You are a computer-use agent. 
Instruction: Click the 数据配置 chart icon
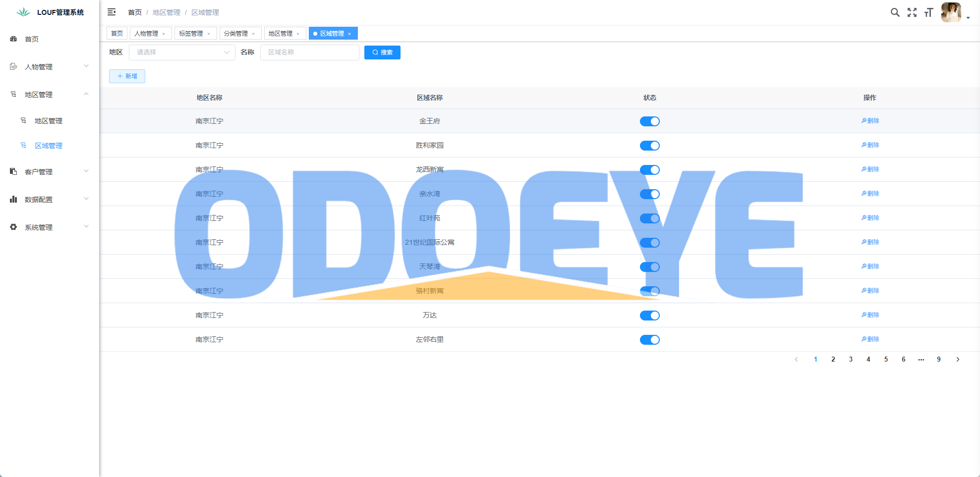(13, 199)
